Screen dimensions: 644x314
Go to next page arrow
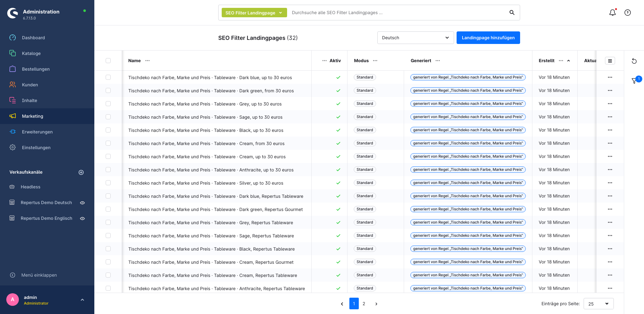coord(376,304)
